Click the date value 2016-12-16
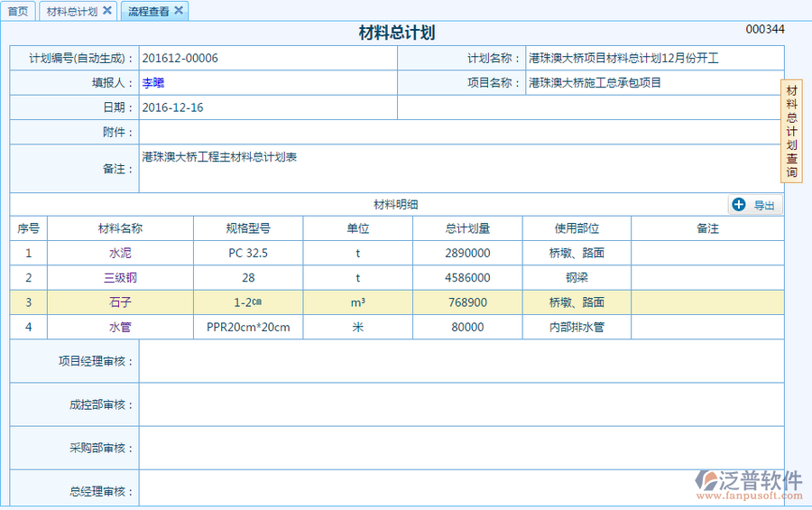 click(x=173, y=107)
